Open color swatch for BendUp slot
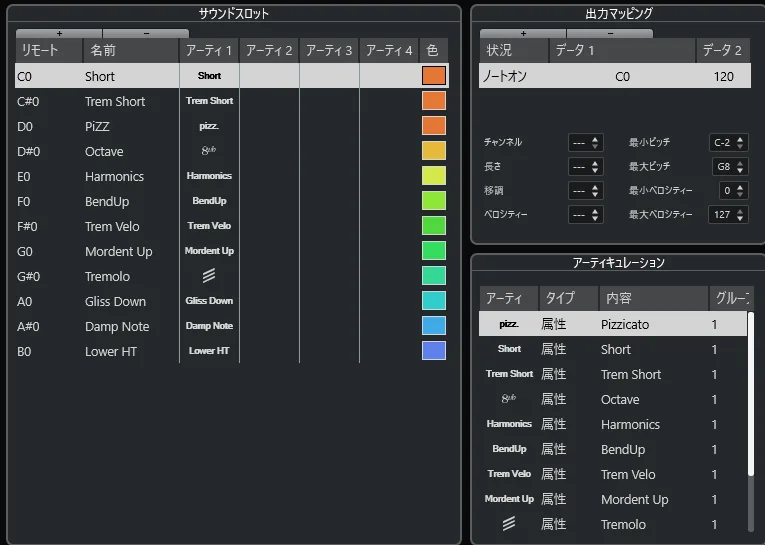This screenshot has width=765, height=545. point(434,201)
